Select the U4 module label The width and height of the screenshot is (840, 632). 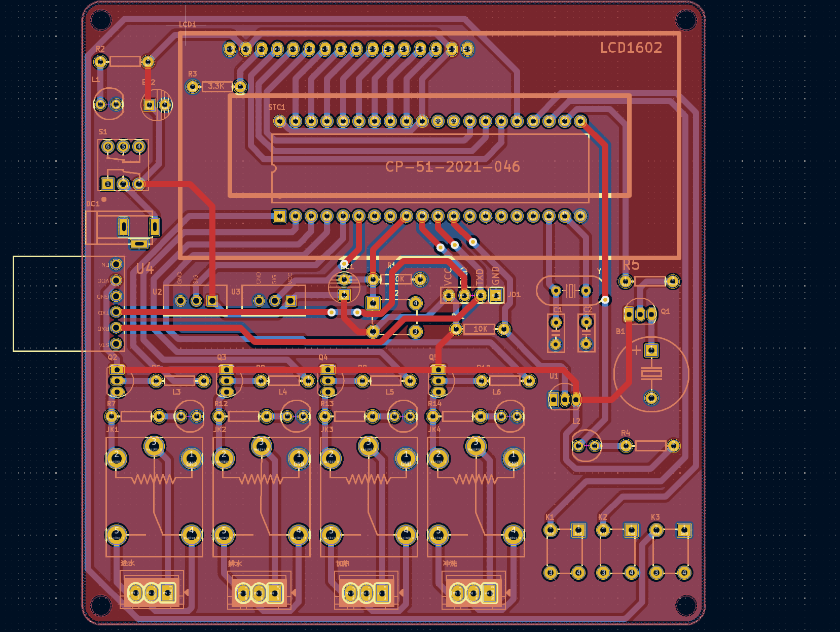(145, 268)
